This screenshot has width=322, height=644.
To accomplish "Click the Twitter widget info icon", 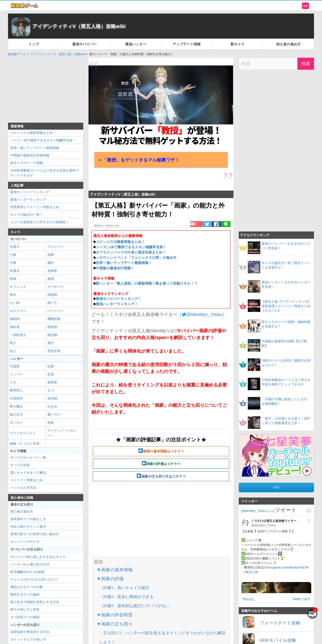I will 309,511.
